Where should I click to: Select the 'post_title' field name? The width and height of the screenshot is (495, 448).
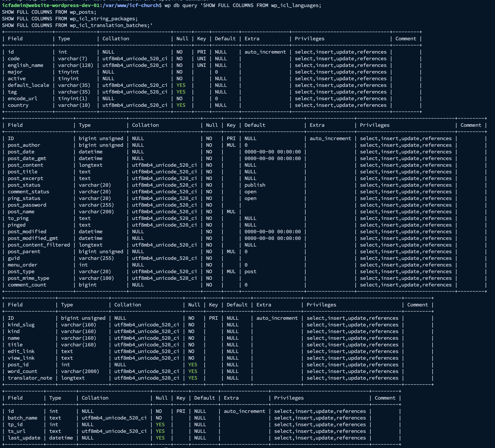[x=23, y=172]
